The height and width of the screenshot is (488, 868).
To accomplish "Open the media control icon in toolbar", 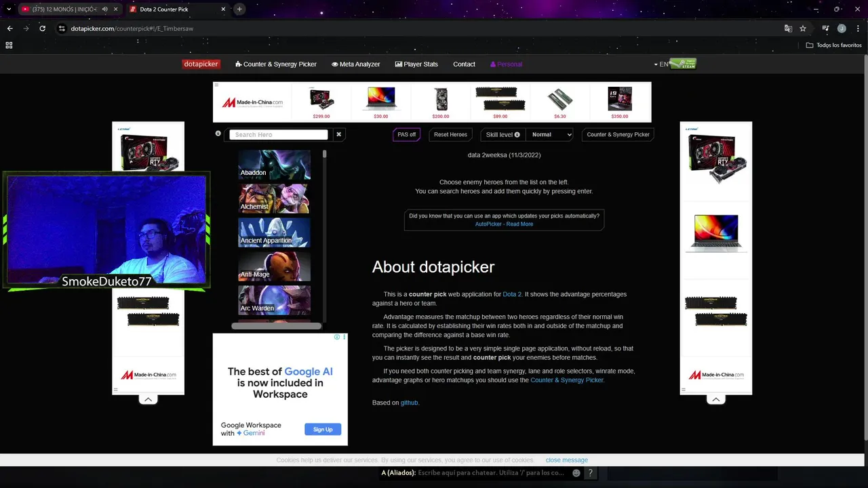I will [x=825, y=28].
